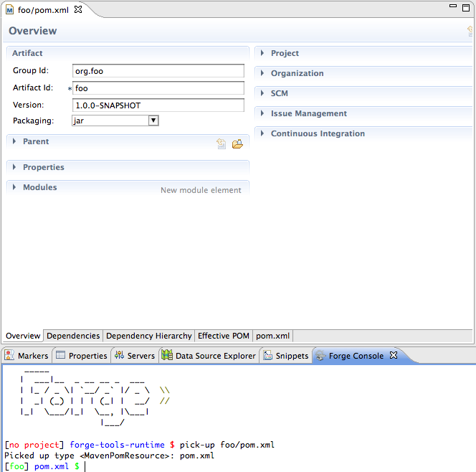
Task: Open the Markers view tab
Action: pyautogui.click(x=27, y=355)
